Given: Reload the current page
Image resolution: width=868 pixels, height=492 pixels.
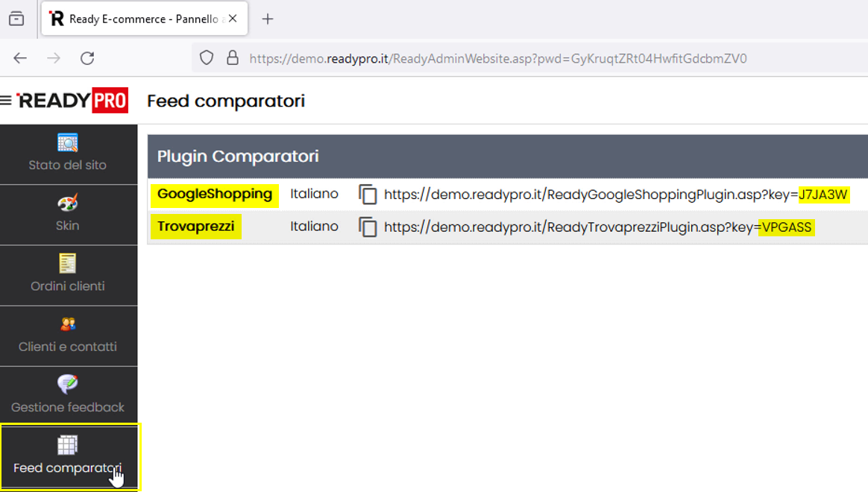Looking at the screenshot, I should click(87, 58).
